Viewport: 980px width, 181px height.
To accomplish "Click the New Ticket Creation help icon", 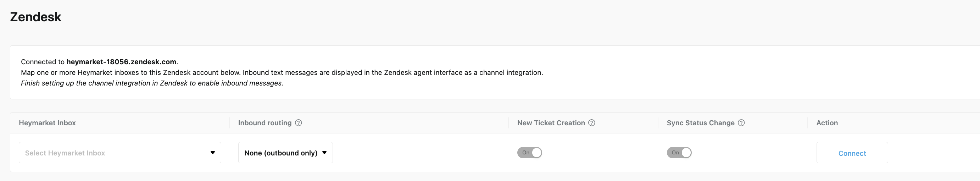I will [x=591, y=123].
